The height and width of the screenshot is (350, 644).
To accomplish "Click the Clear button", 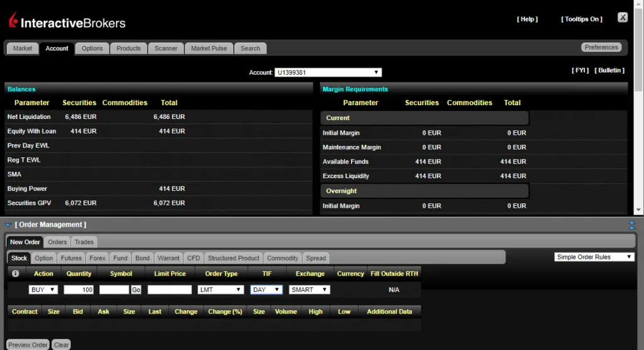I will click(61, 345).
